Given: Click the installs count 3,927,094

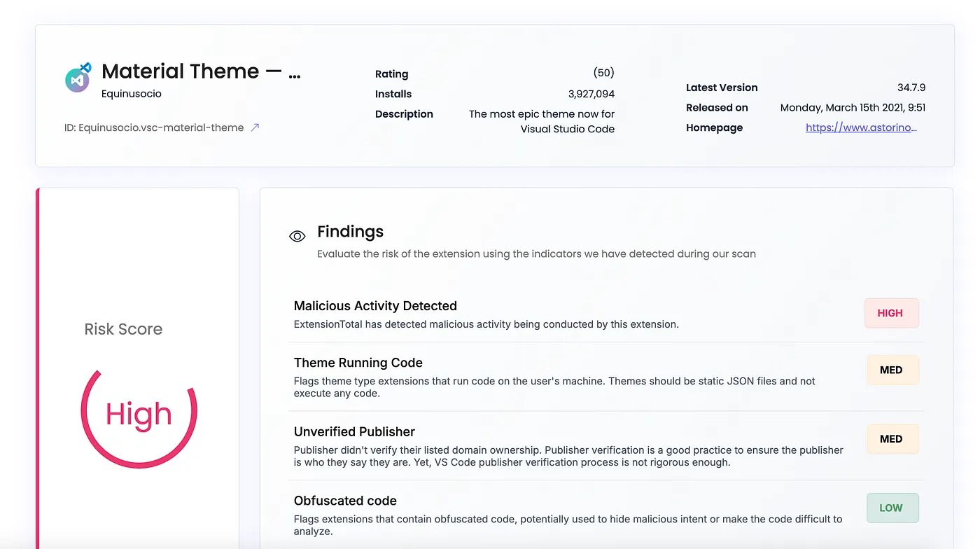Looking at the screenshot, I should [591, 94].
